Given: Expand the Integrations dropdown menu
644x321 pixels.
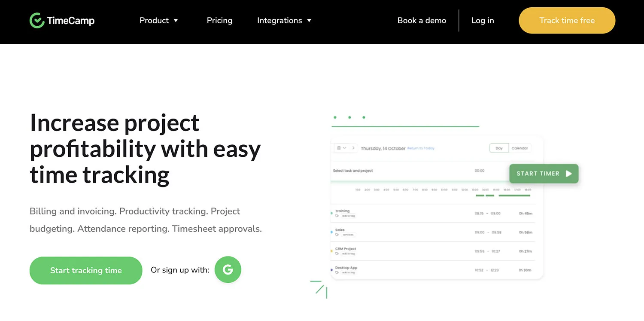Looking at the screenshot, I should pyautogui.click(x=284, y=21).
